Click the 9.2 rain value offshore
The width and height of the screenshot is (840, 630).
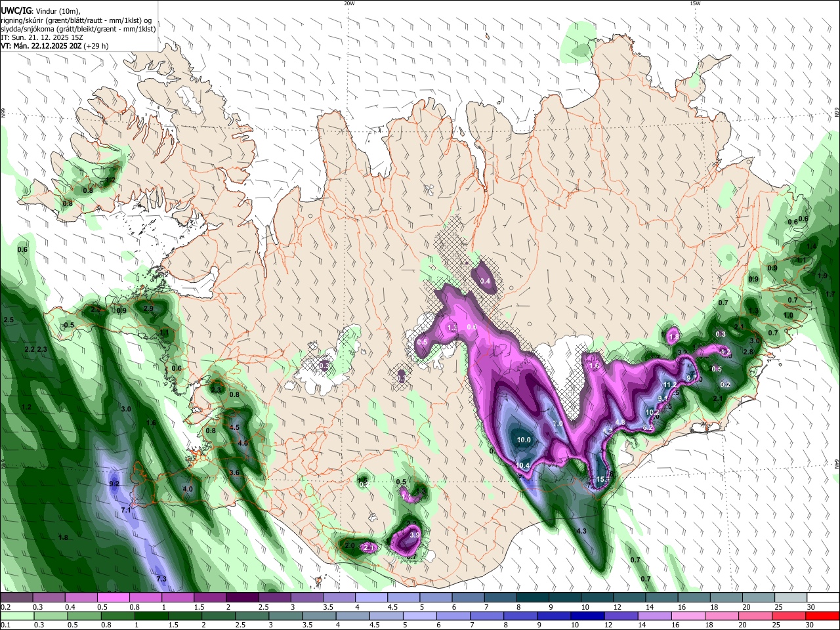click(114, 484)
